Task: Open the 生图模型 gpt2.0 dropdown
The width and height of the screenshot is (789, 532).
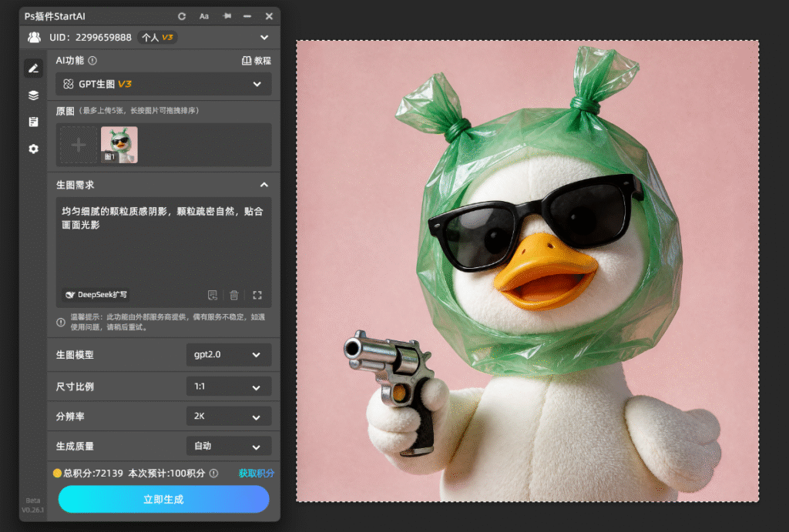Action: click(x=228, y=354)
